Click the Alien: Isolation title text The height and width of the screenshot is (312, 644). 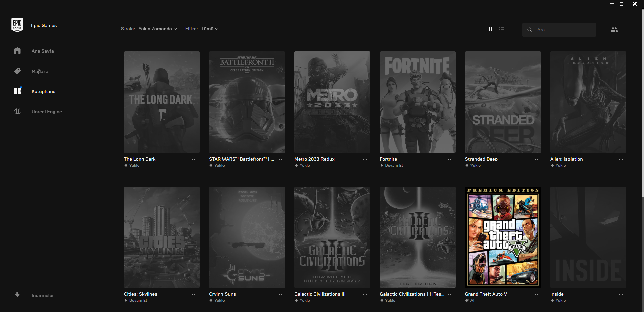click(x=566, y=159)
